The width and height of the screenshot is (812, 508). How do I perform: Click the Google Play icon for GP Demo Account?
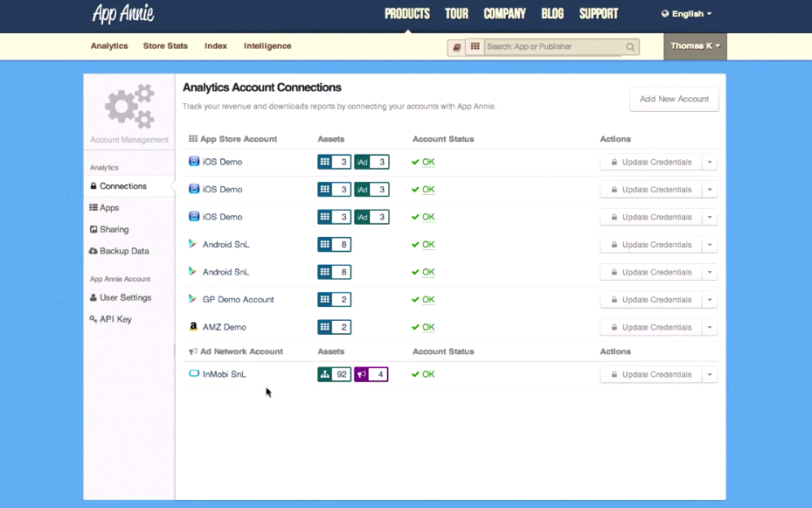(x=192, y=299)
